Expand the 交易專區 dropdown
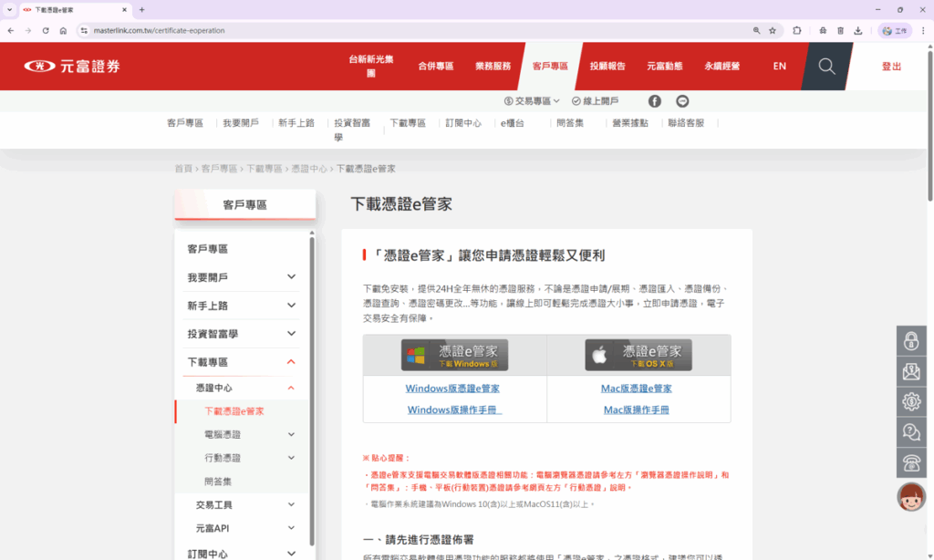934x560 pixels. (532, 101)
